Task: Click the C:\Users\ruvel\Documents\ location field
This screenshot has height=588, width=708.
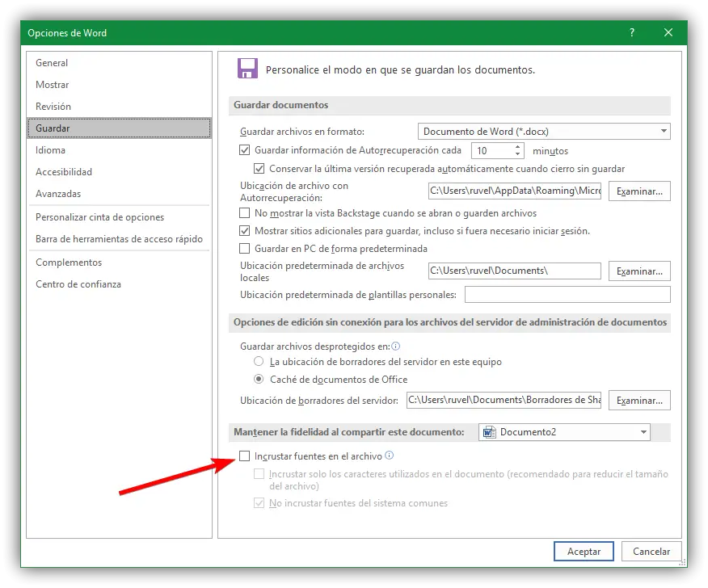Action: 515,271
